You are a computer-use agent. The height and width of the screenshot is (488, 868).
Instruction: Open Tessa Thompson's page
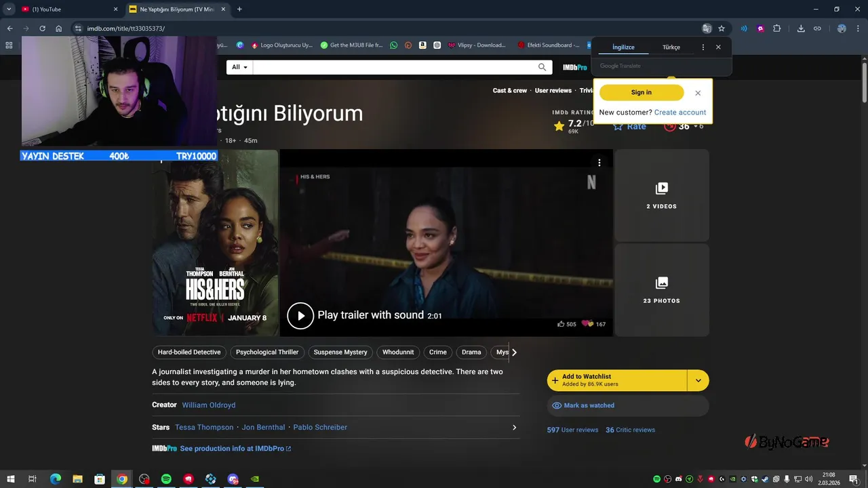click(204, 428)
